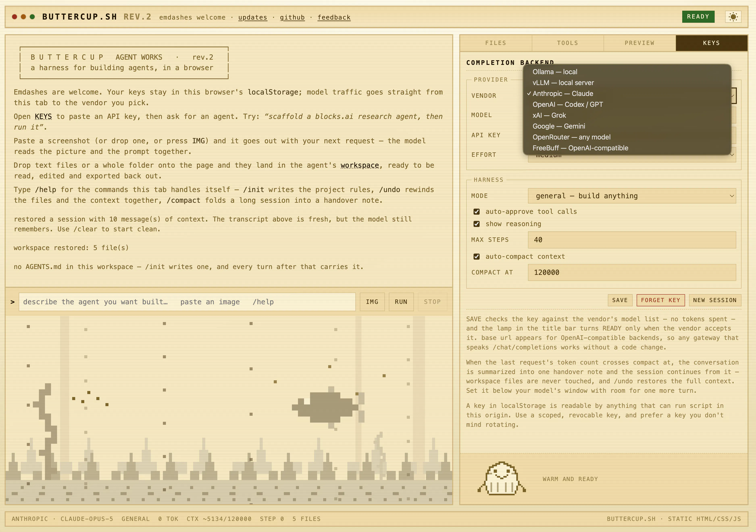756x532 pixels.
Task: Toggle auto-compact context checkbox
Action: [x=476, y=257]
